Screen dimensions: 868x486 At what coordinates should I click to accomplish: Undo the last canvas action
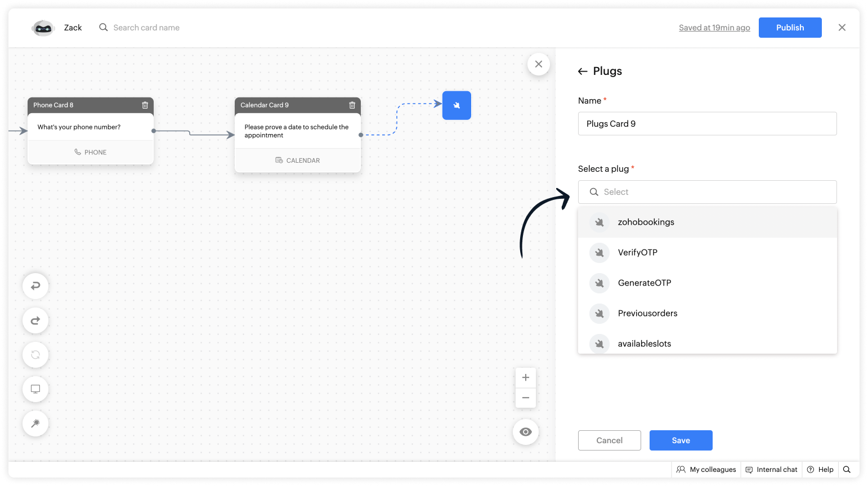point(35,286)
